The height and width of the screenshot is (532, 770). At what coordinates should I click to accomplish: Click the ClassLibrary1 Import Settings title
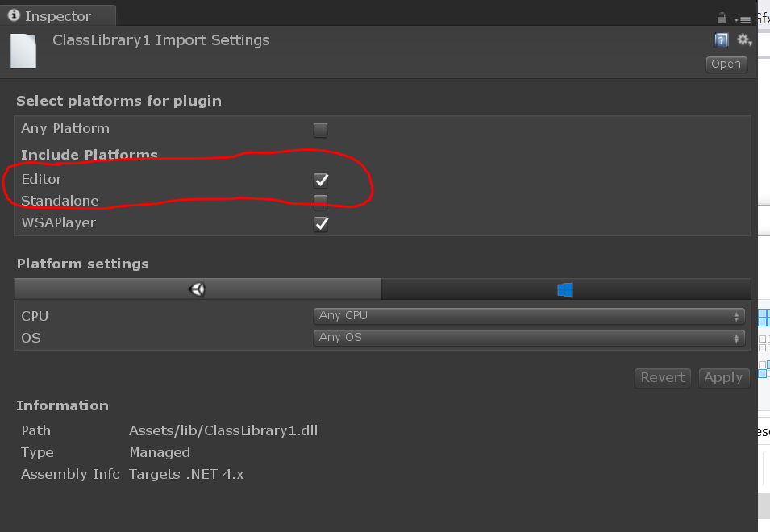pos(161,40)
